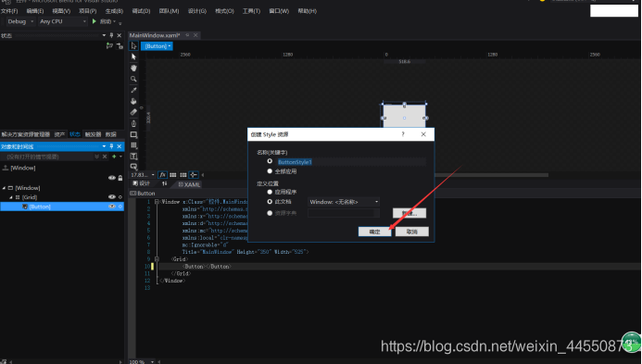Open the 解决方案资源管理器 tab
The image size is (642, 364).
(25, 134)
